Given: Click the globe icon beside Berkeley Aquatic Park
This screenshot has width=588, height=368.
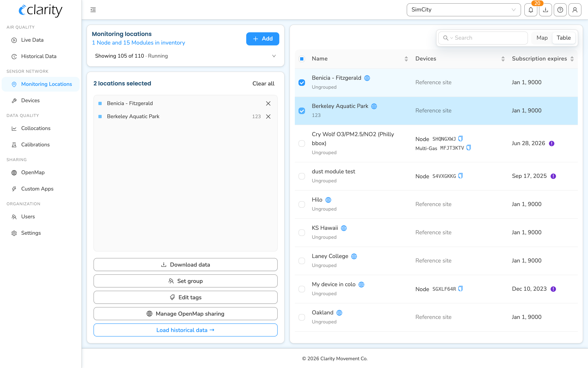Looking at the screenshot, I should click(x=374, y=106).
